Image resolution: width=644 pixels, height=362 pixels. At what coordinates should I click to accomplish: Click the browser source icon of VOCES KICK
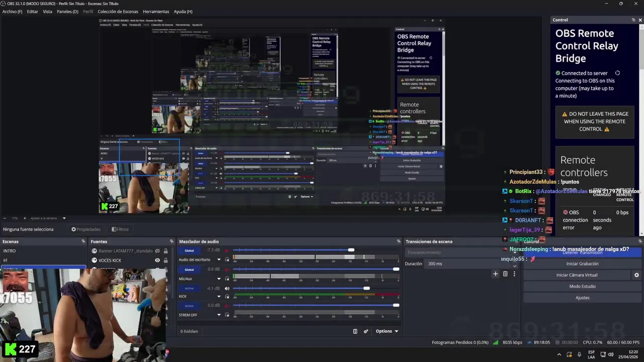(x=94, y=260)
